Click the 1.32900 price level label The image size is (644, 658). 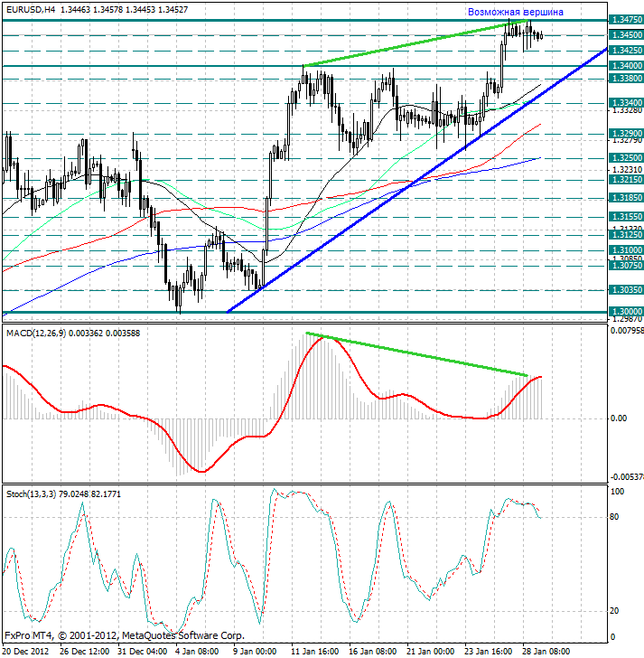[627, 134]
